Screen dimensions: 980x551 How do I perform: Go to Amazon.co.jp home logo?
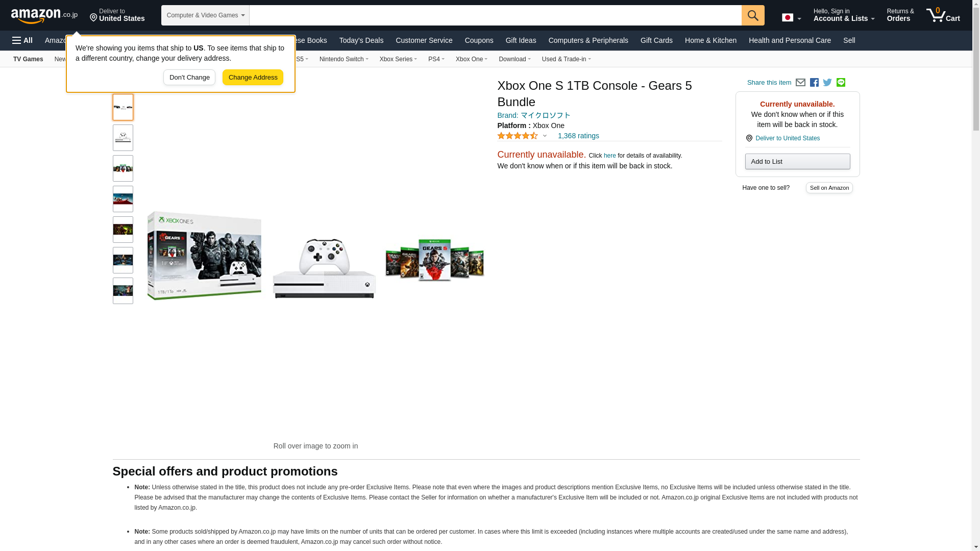coord(44,15)
